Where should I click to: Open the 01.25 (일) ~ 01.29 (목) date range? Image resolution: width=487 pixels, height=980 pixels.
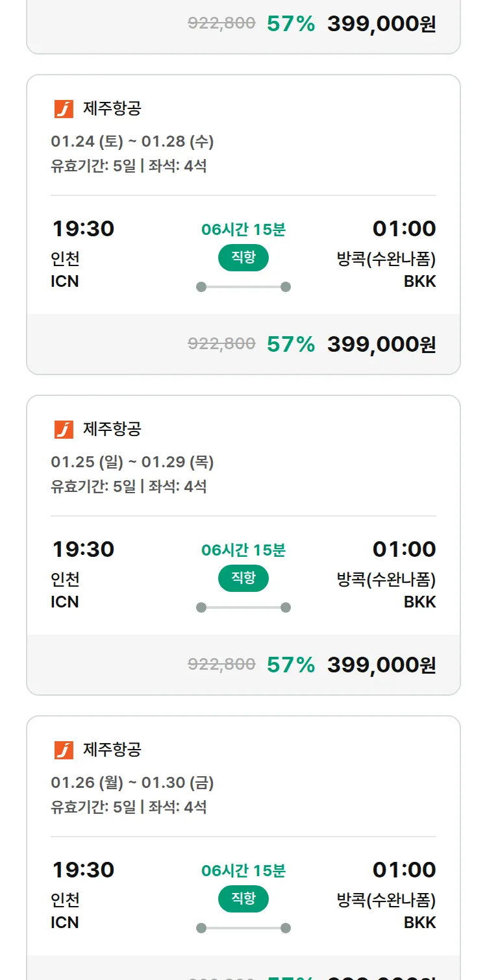132,462
